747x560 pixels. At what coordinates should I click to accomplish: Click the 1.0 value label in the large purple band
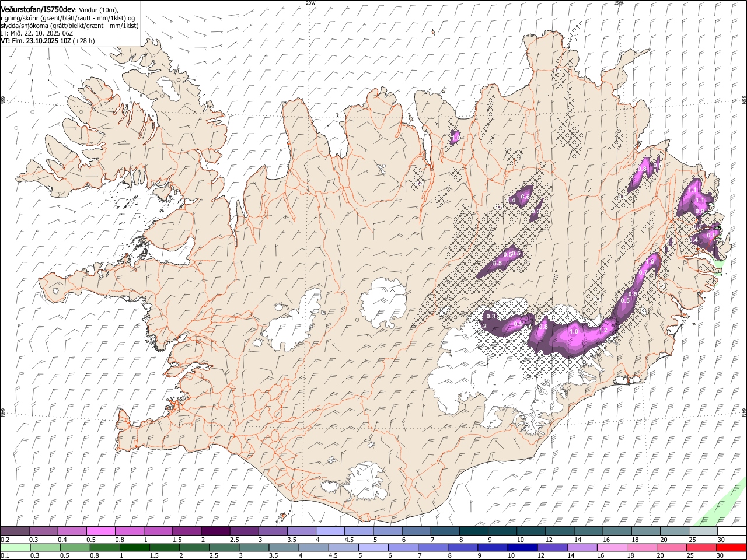pyautogui.click(x=574, y=331)
